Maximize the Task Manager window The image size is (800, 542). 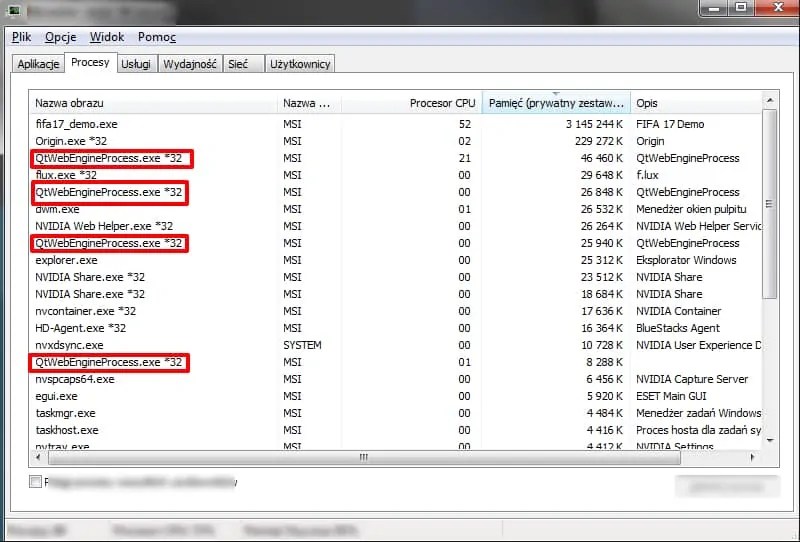tap(741, 8)
